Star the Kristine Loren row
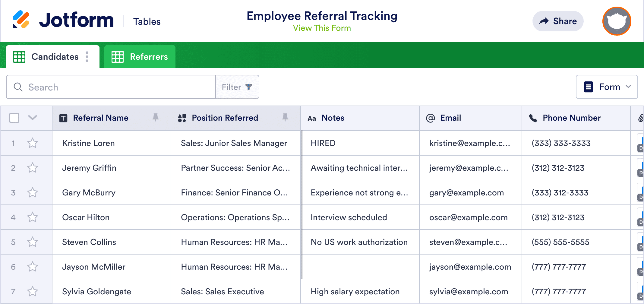The image size is (644, 304). tap(33, 143)
